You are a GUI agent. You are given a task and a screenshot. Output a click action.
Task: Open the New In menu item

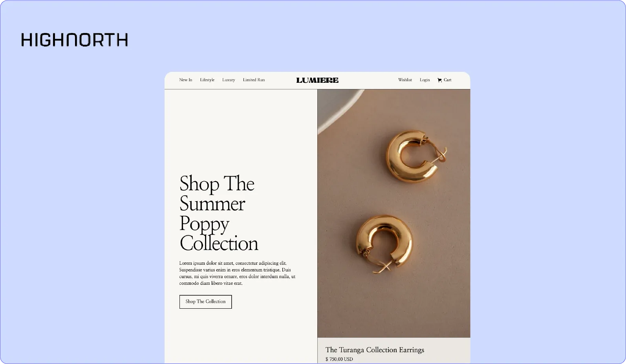pos(186,80)
